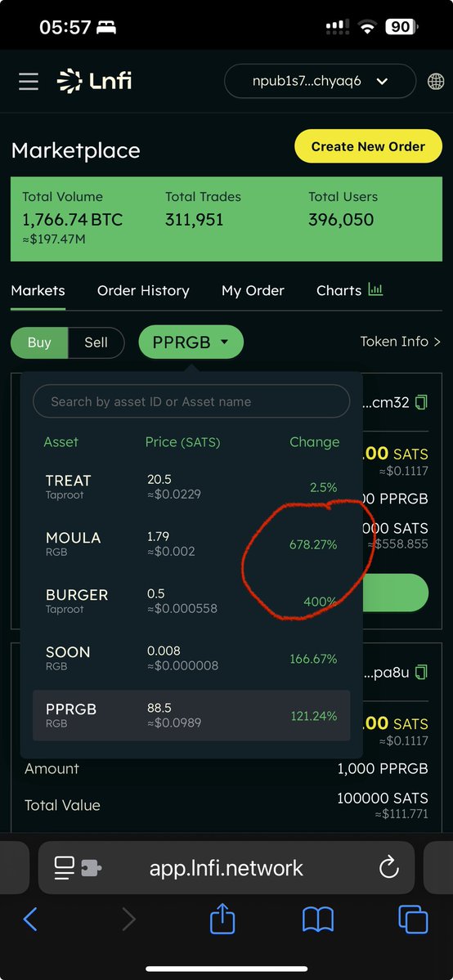Open the My Order tab
Image resolution: width=453 pixels, height=980 pixels.
click(x=253, y=291)
